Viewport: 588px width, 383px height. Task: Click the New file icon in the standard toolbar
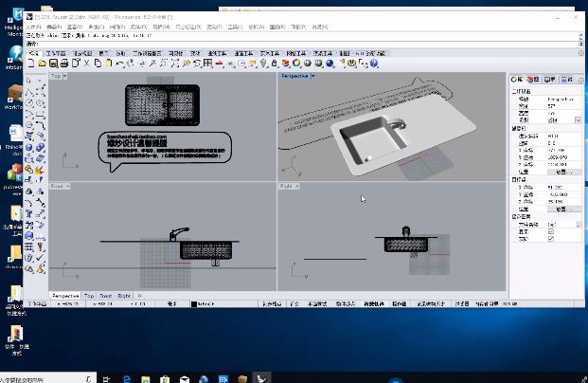coord(33,64)
